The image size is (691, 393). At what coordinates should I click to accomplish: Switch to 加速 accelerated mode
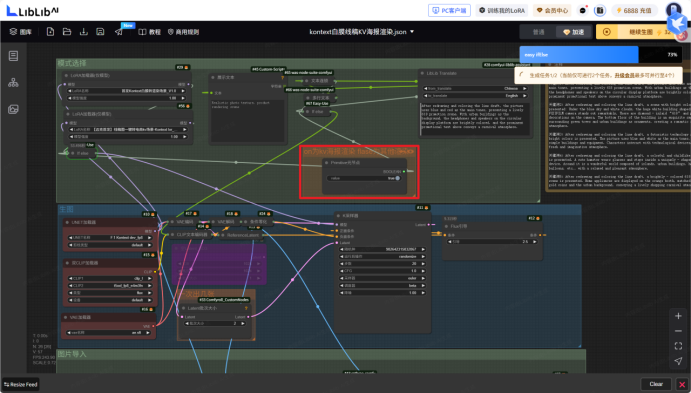coord(573,32)
